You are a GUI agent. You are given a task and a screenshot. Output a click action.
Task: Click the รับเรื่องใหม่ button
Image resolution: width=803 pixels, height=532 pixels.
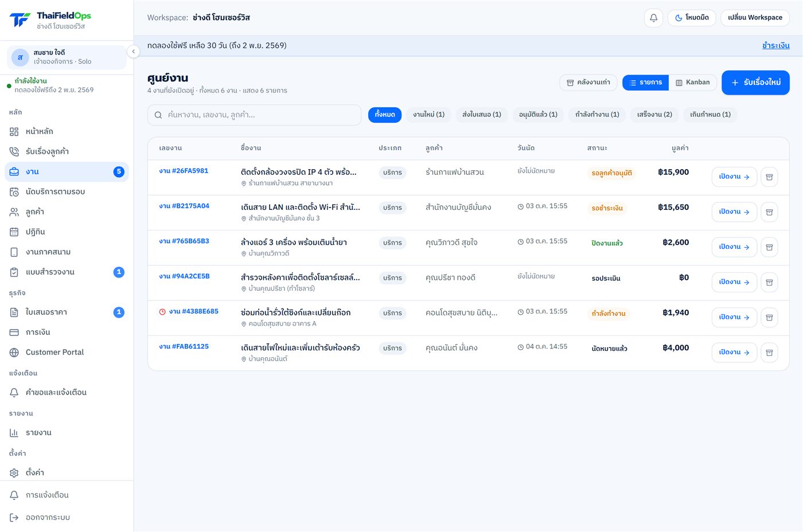(x=755, y=83)
